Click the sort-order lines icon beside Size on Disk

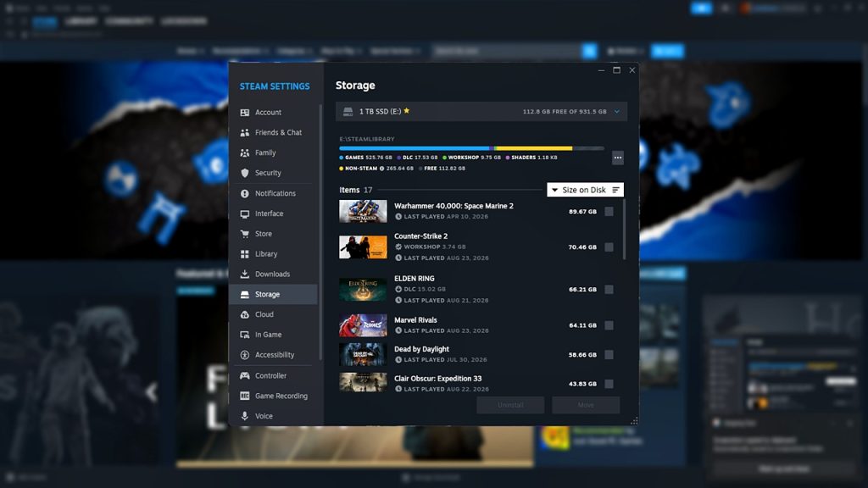point(616,190)
